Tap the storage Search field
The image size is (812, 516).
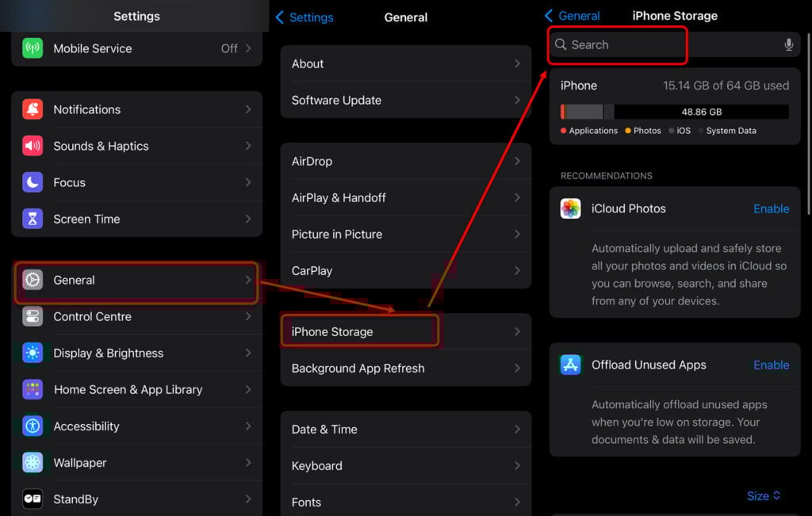click(x=675, y=44)
